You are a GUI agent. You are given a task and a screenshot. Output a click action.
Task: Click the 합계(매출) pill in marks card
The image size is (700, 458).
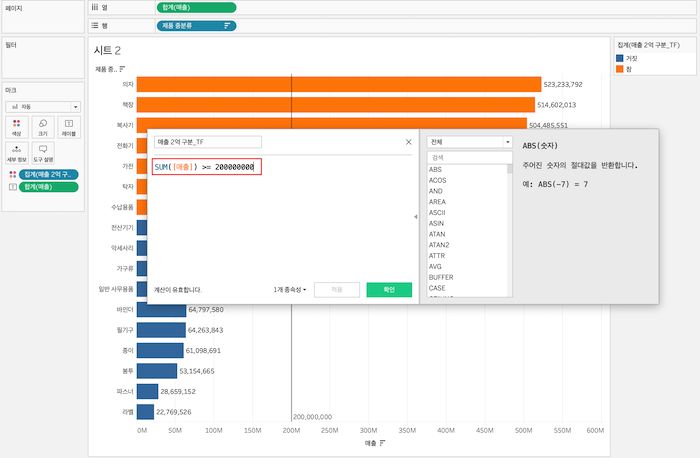pyautogui.click(x=49, y=187)
